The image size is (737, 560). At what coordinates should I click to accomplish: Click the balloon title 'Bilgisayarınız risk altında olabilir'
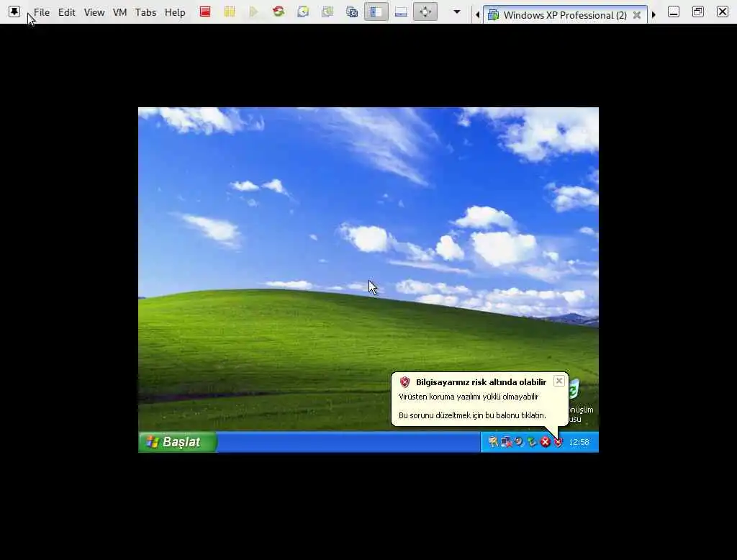pos(481,382)
